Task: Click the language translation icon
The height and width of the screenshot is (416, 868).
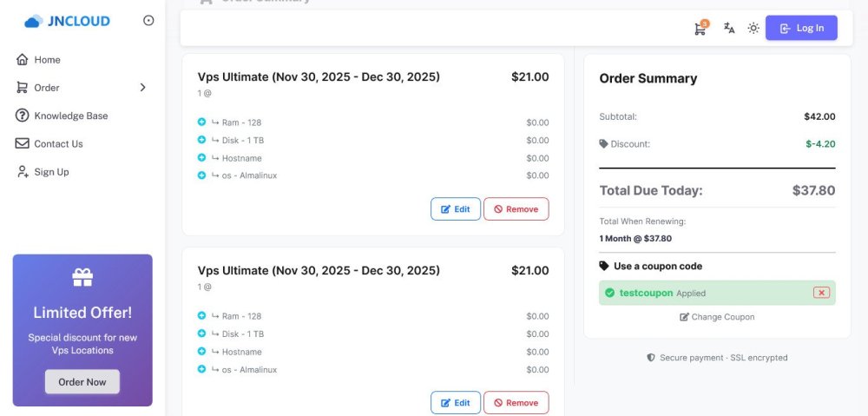Action: 729,29
